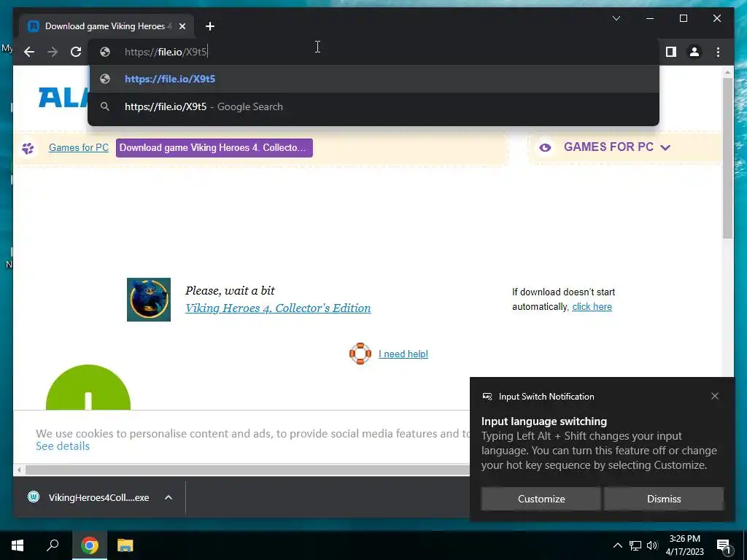Select the Viking Heroes 4 browser tab
747x560 pixels.
tap(107, 26)
